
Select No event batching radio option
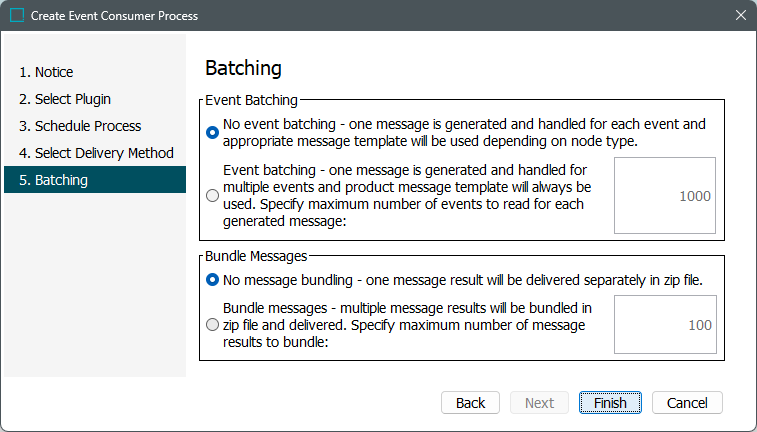212,132
